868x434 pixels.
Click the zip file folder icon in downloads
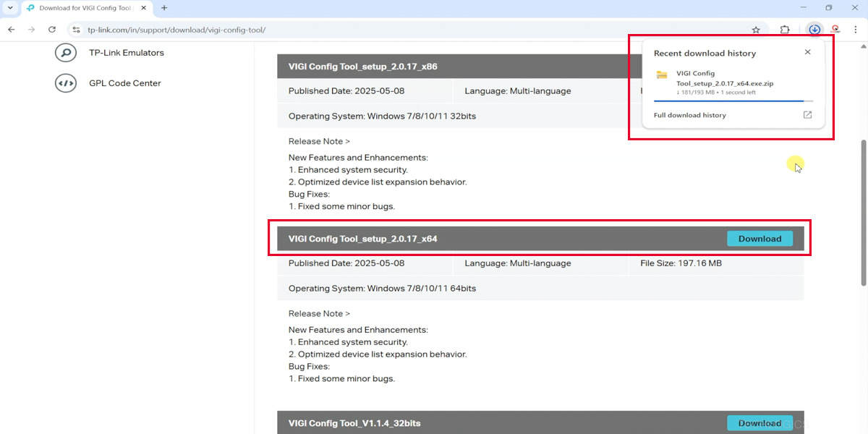662,75
